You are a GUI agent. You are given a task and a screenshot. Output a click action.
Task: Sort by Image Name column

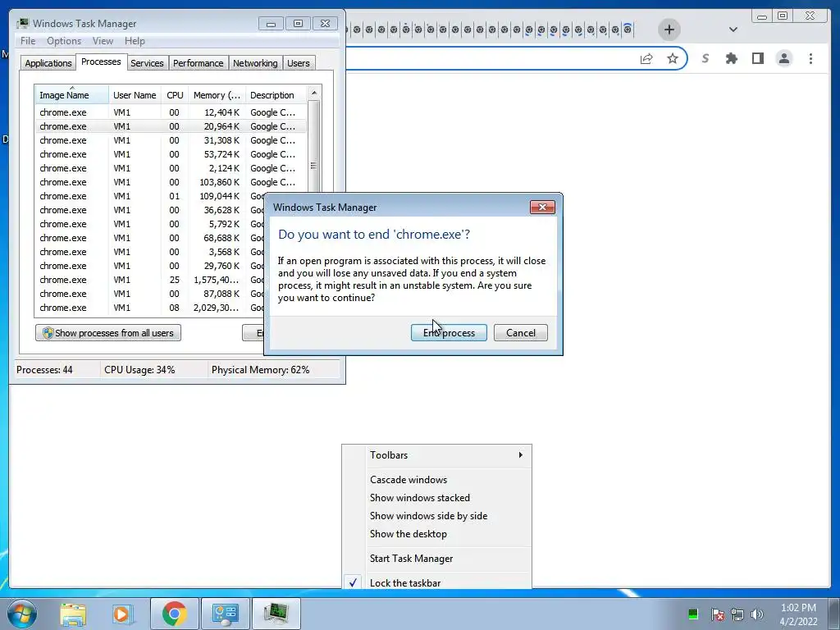[72, 95]
